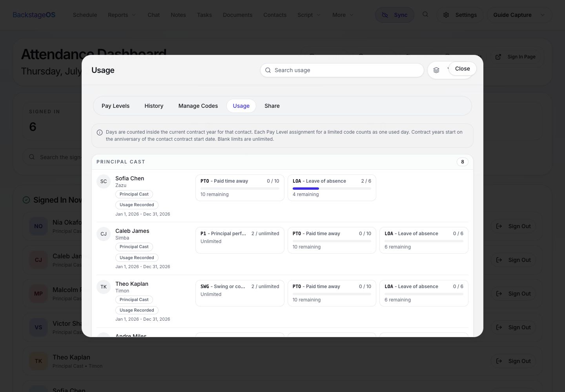Click Sofia Chen's LOA usage progress bar
565x392 pixels.
click(332, 189)
